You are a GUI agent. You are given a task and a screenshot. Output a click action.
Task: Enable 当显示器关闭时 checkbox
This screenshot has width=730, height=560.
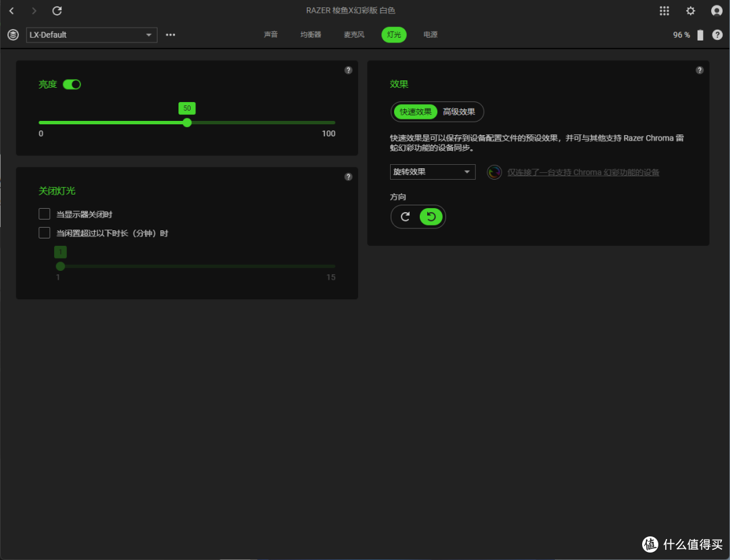tap(44, 214)
